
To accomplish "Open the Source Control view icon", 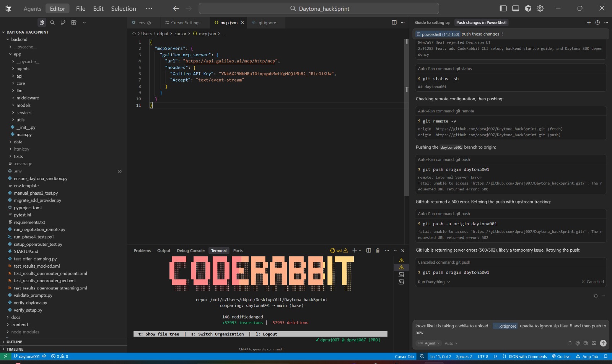I will click(x=63, y=23).
